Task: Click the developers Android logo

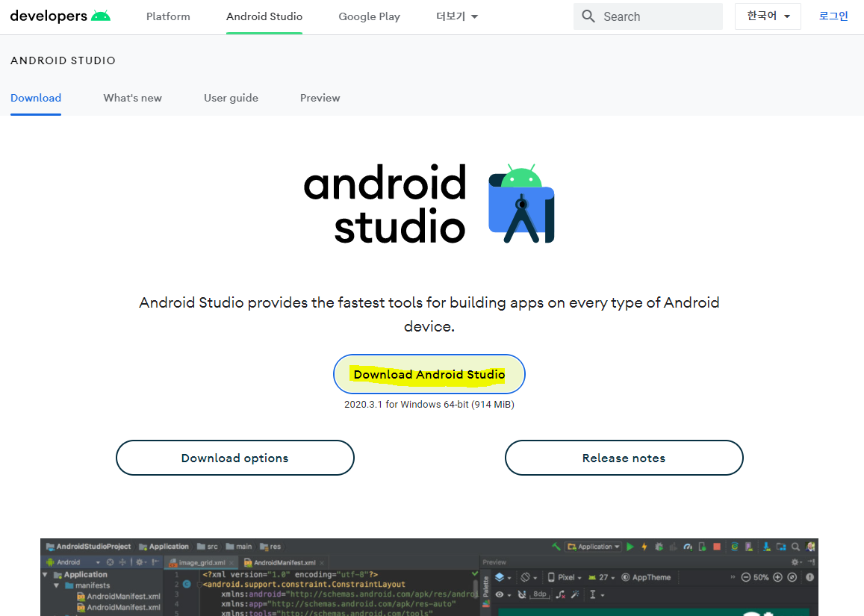Action: [x=60, y=16]
